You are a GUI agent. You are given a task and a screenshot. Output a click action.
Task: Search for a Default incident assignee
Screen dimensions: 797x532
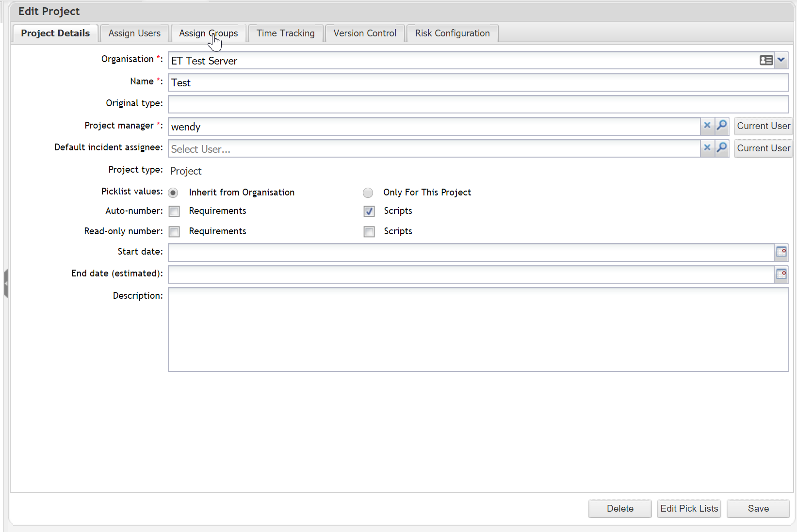(722, 148)
